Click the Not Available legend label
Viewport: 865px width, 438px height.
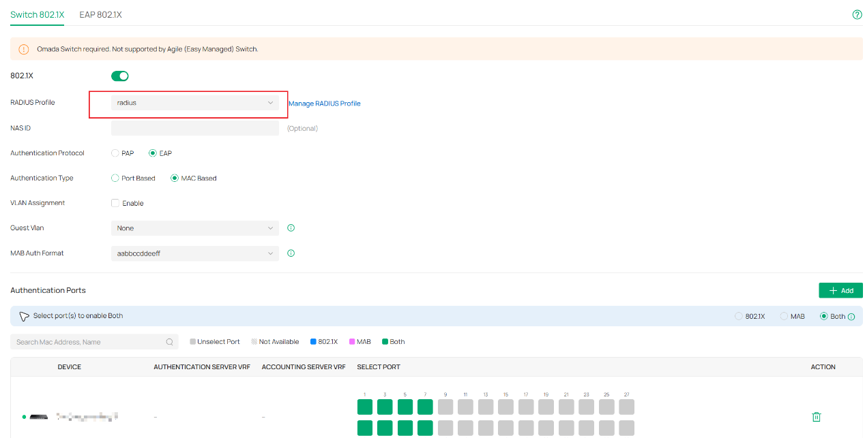279,342
